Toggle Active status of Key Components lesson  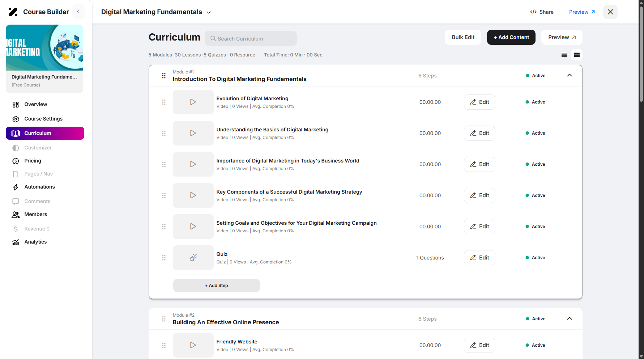[x=535, y=195]
